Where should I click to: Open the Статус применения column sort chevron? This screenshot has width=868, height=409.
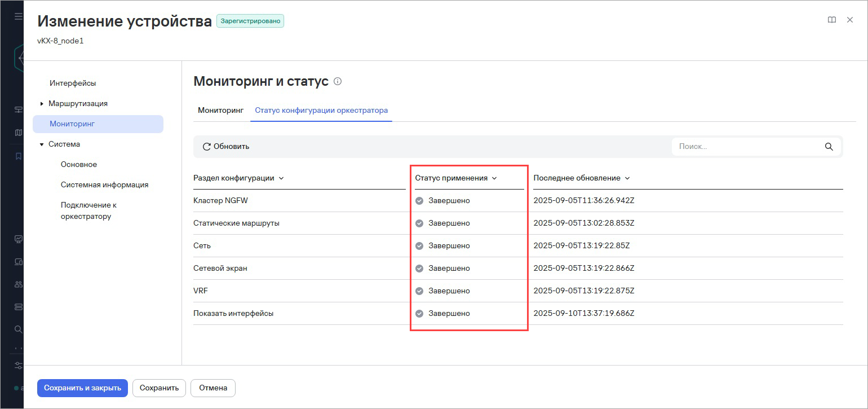494,178
